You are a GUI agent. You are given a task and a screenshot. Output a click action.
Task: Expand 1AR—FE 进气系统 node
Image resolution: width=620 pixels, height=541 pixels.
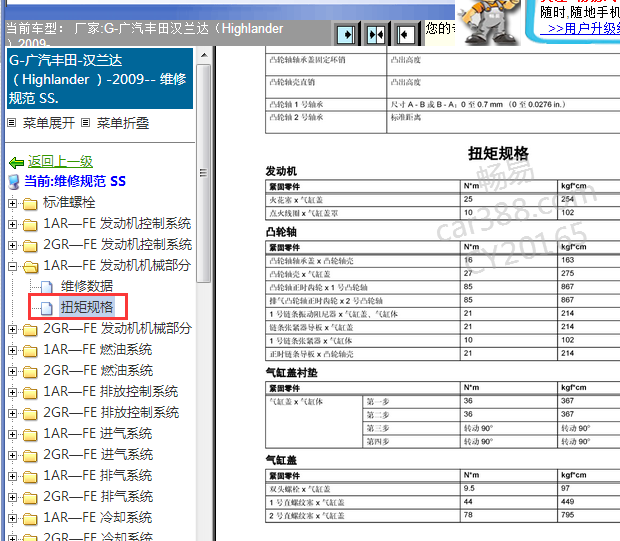(12, 434)
